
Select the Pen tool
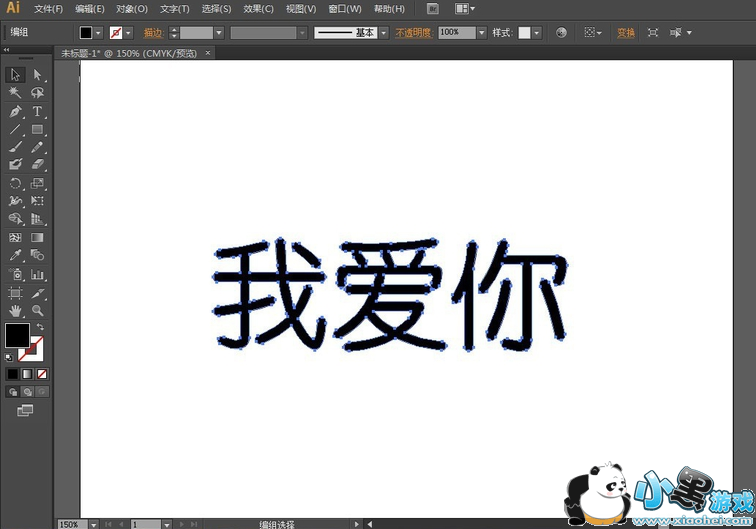pos(15,111)
